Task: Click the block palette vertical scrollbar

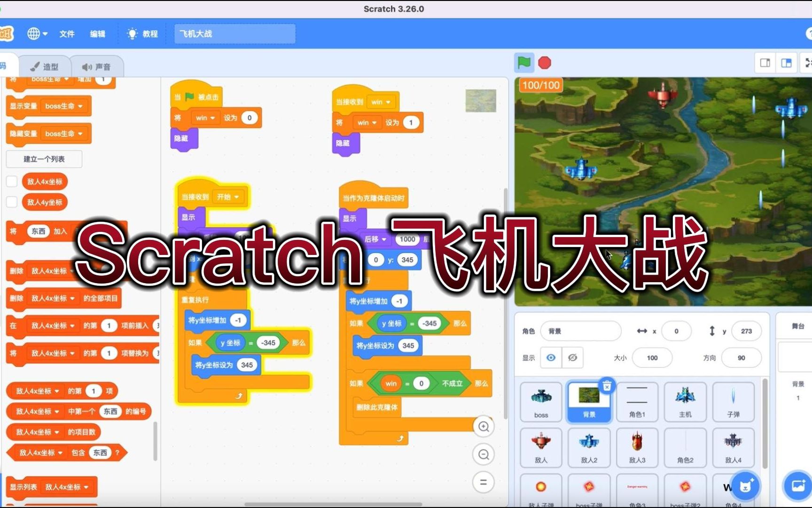Action: [x=155, y=441]
